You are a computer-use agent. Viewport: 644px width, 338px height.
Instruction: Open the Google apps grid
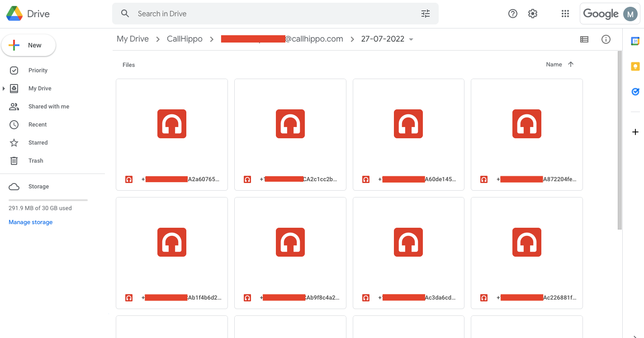tap(565, 14)
